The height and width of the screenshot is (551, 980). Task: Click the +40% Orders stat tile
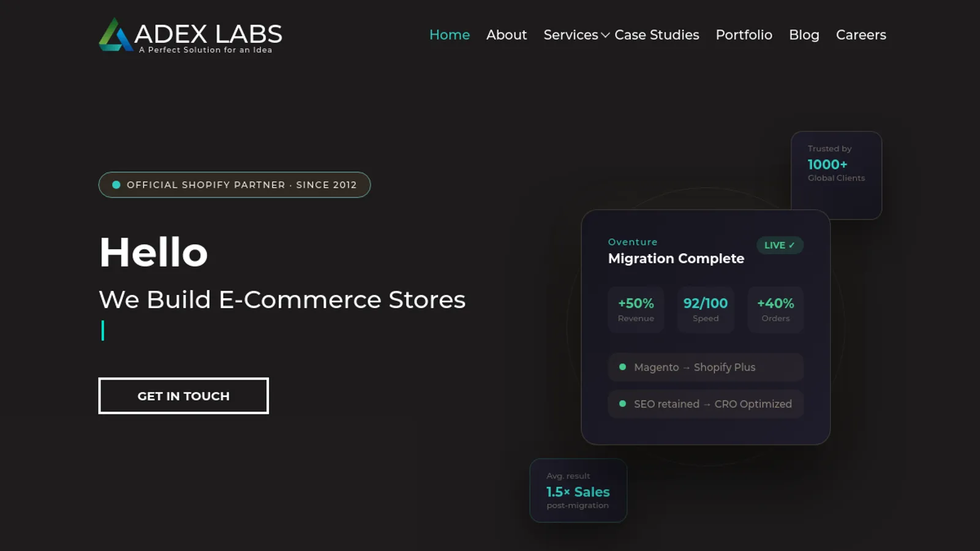coord(775,310)
